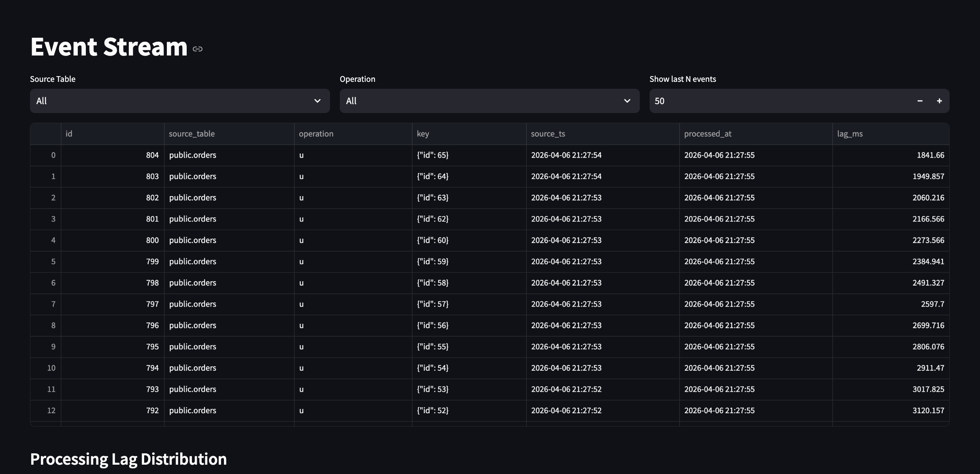The width and height of the screenshot is (980, 474).
Task: Click key cell {"id": 53}
Action: [x=469, y=389]
